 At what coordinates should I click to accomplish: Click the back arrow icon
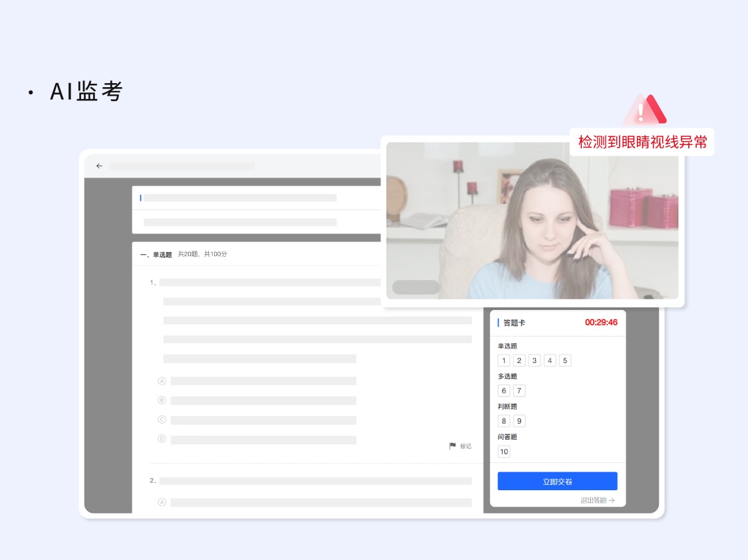tap(99, 166)
